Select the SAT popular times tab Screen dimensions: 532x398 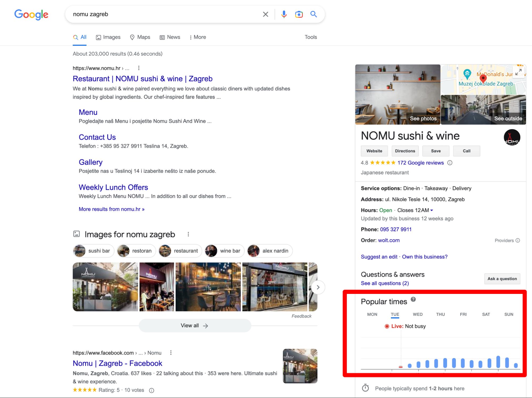486,314
